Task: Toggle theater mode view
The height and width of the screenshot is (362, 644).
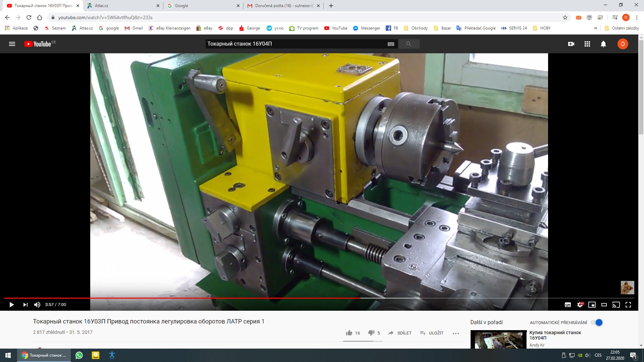Action: click(x=604, y=305)
